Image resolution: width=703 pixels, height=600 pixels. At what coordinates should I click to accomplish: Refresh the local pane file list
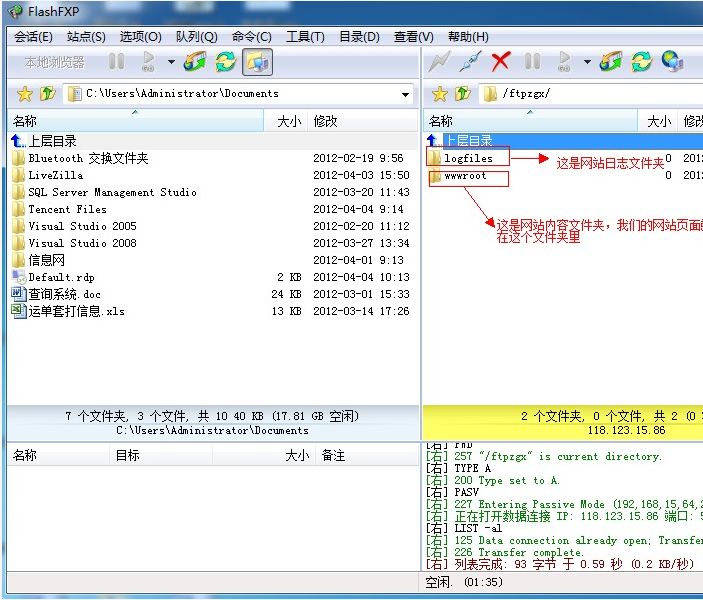[x=225, y=62]
